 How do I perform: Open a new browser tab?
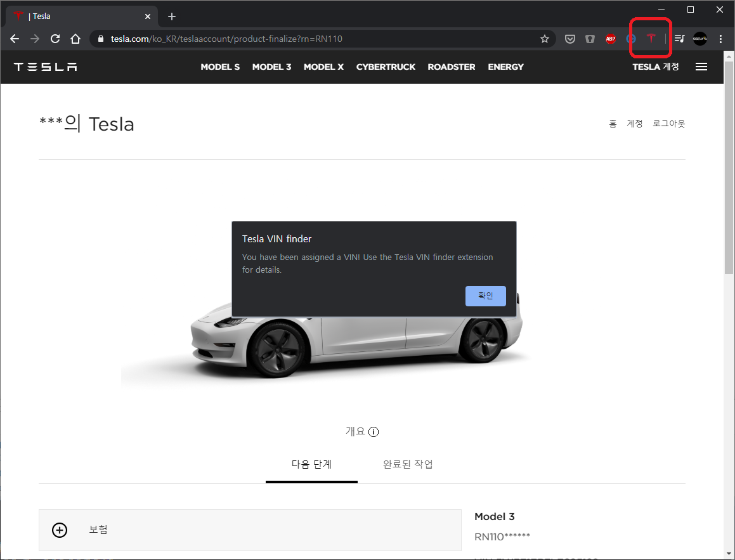[x=172, y=16]
